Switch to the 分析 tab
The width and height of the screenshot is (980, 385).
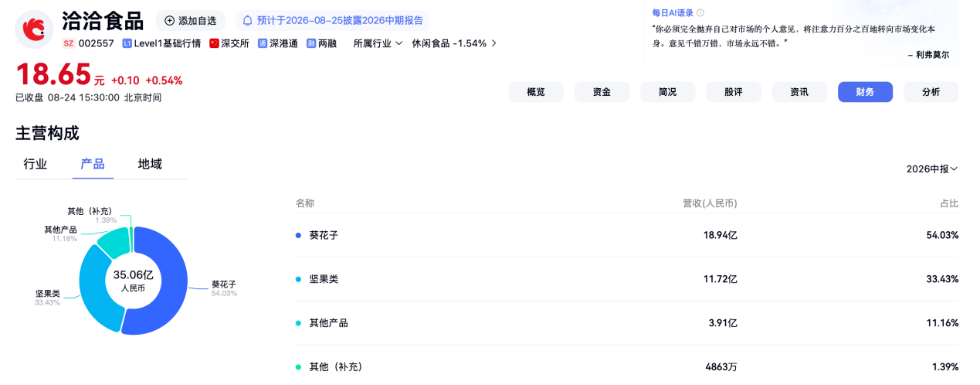(931, 92)
